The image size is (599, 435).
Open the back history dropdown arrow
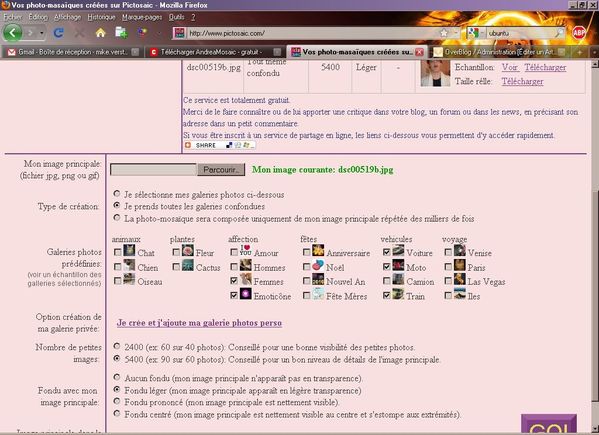point(42,33)
